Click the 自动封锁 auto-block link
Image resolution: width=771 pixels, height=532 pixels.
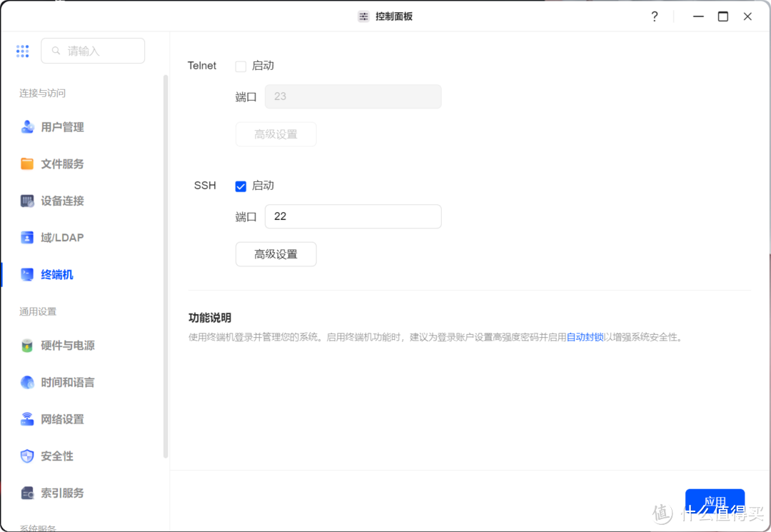point(585,336)
